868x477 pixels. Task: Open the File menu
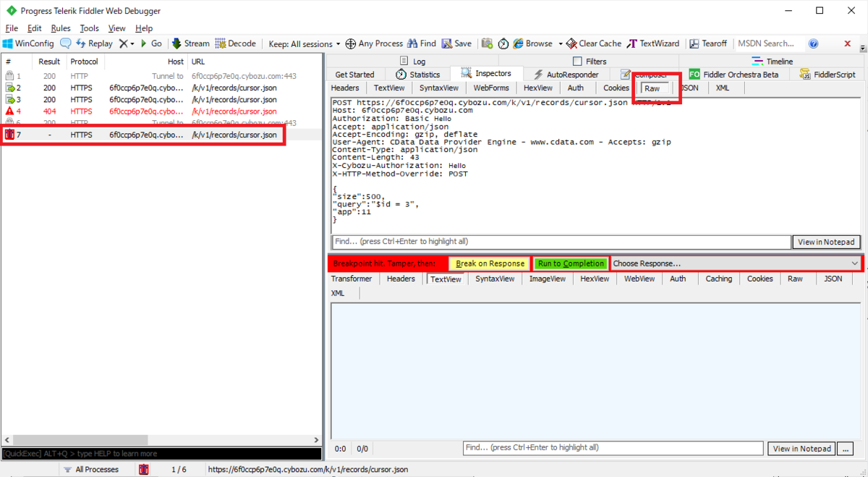[x=11, y=28]
